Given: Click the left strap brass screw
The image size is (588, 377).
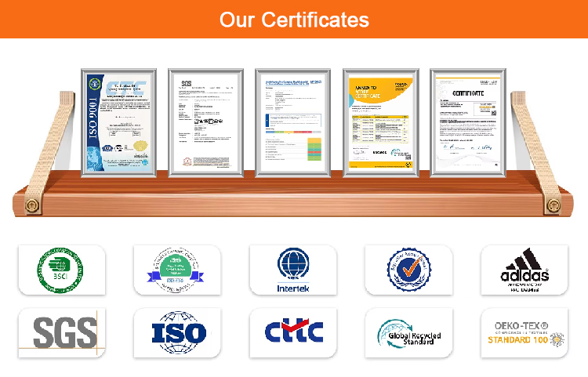Looking at the screenshot, I should (x=32, y=205).
